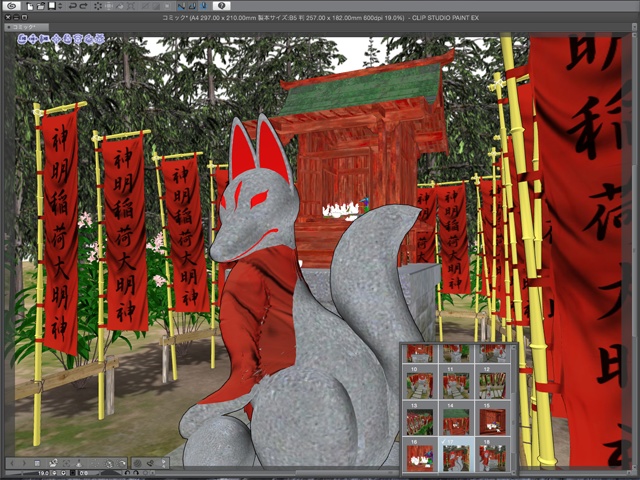Image resolution: width=640 pixels, height=480 pixels.
Task: Redo the last undone action
Action: [84, 6]
